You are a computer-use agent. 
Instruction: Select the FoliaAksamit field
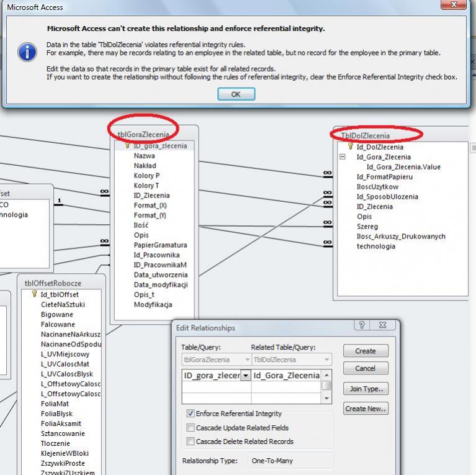pos(61,423)
